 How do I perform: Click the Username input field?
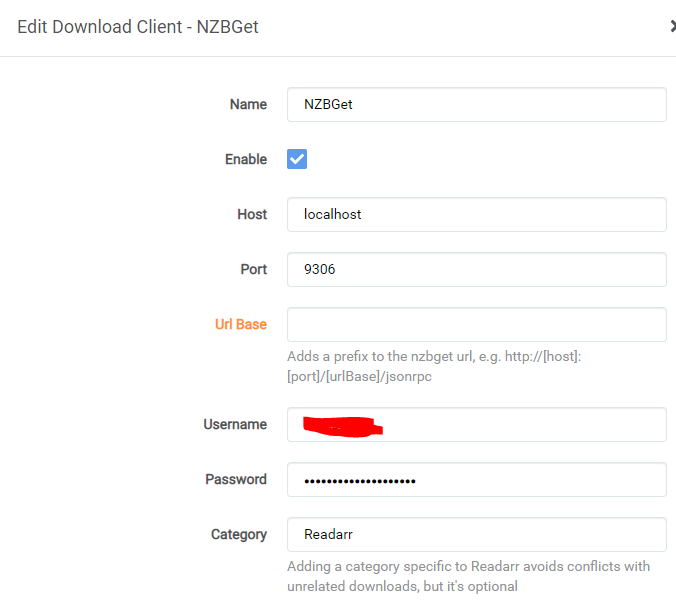(477, 424)
